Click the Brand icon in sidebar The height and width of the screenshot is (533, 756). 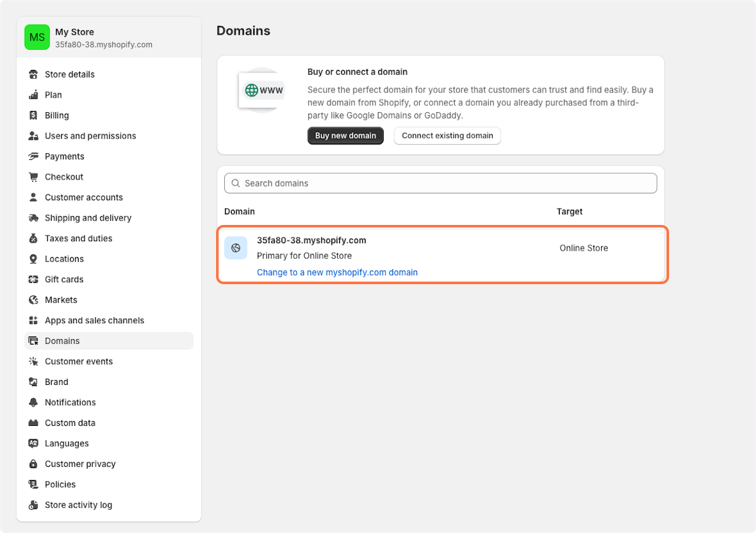(33, 382)
